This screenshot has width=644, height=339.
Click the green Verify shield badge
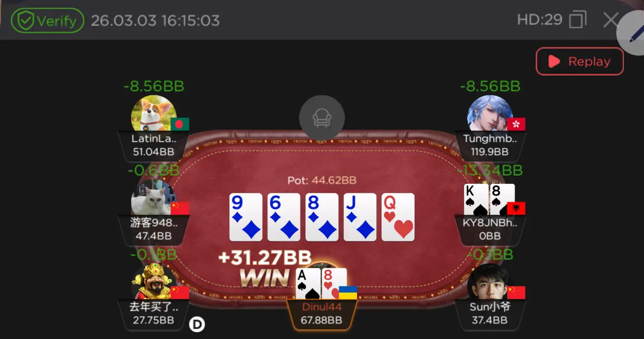pos(47,21)
